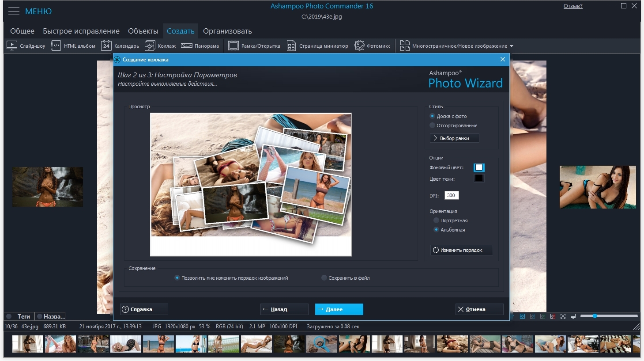
Task: Pick the Цвет тени swatch
Action: click(479, 179)
